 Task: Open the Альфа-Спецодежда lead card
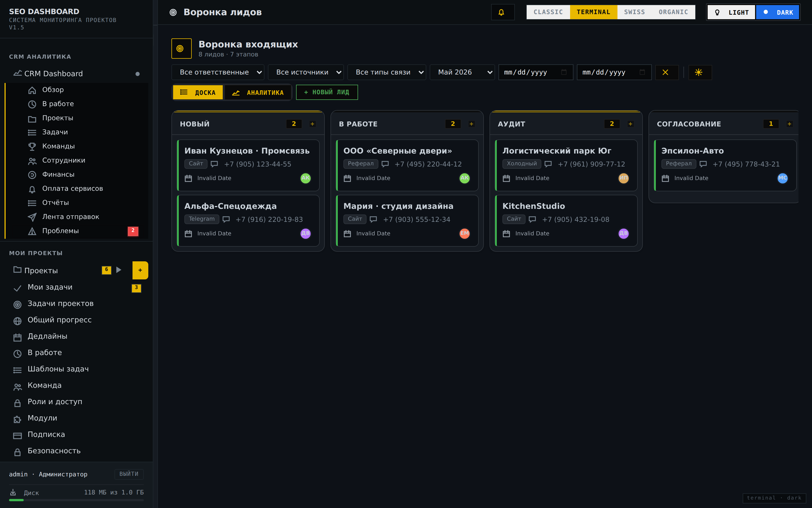(x=248, y=221)
